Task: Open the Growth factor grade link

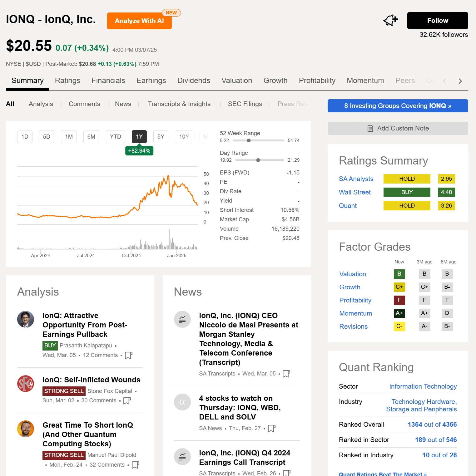Action: [350, 287]
